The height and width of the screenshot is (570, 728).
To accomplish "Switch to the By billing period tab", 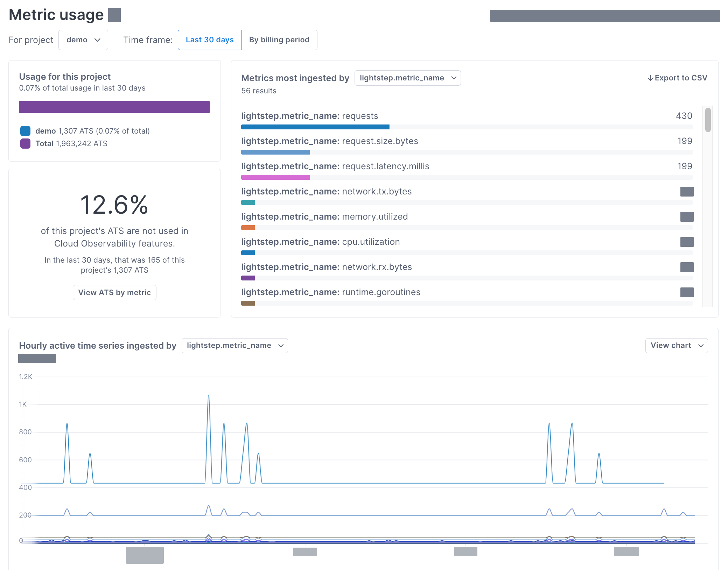I will [279, 40].
